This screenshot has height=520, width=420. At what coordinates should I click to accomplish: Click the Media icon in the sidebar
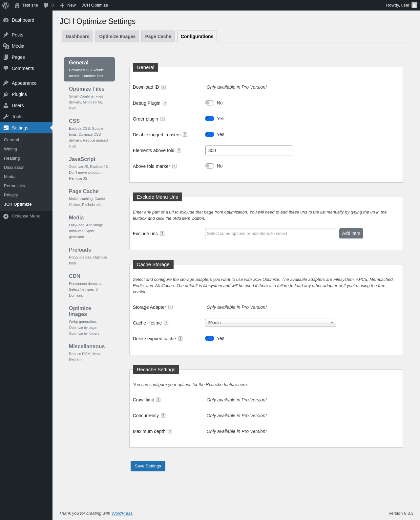click(x=6, y=46)
